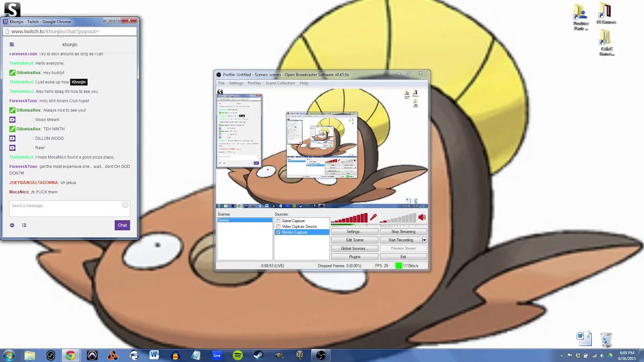The width and height of the screenshot is (644, 362).
Task: Launch Spotify from the taskbar
Action: (237, 355)
